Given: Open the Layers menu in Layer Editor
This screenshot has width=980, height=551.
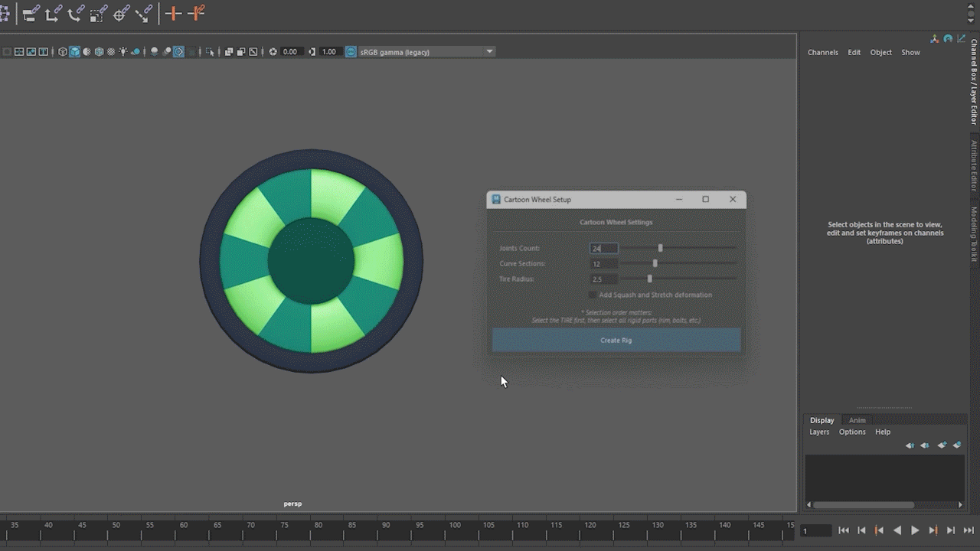Looking at the screenshot, I should [x=819, y=432].
